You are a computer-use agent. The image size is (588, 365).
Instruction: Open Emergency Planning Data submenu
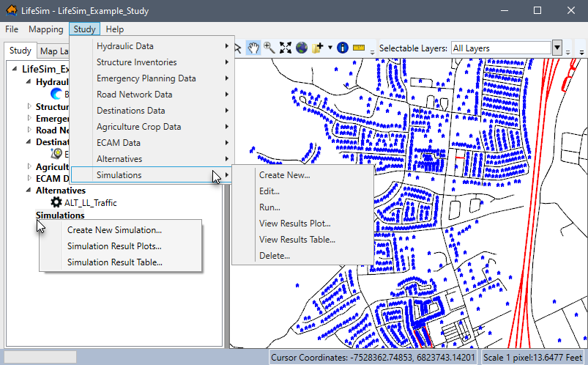[152, 78]
